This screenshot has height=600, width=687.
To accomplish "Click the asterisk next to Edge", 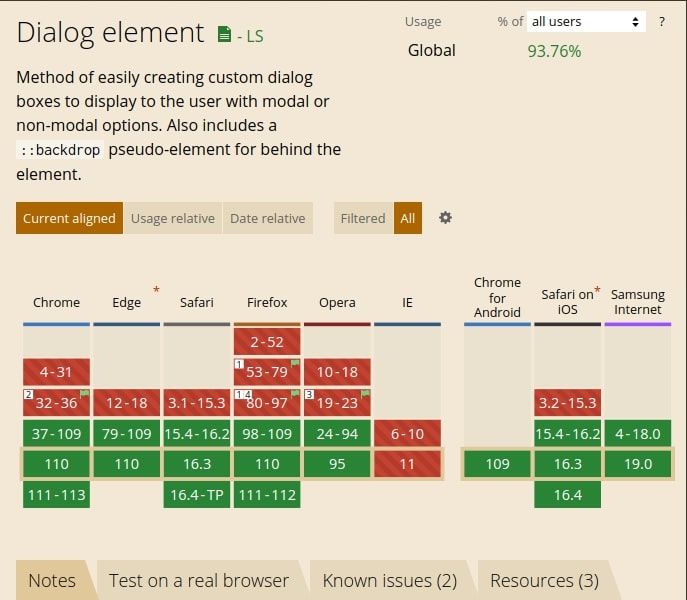I will 156,290.
